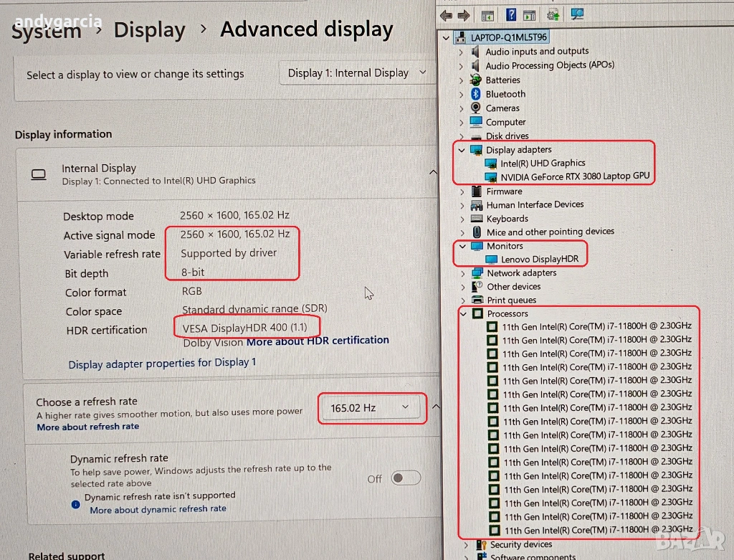This screenshot has height=560, width=734.
Task: Click the Bluetooth category icon
Action: pyautogui.click(x=476, y=94)
